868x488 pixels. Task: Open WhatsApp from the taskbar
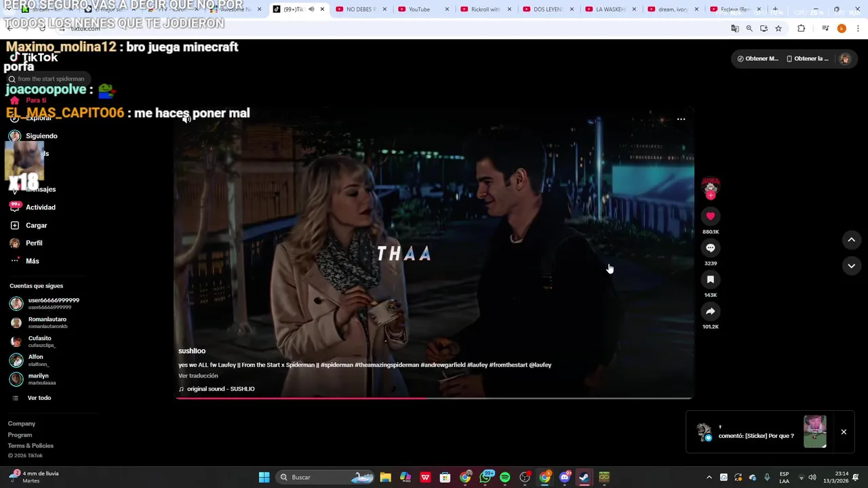[x=486, y=477]
